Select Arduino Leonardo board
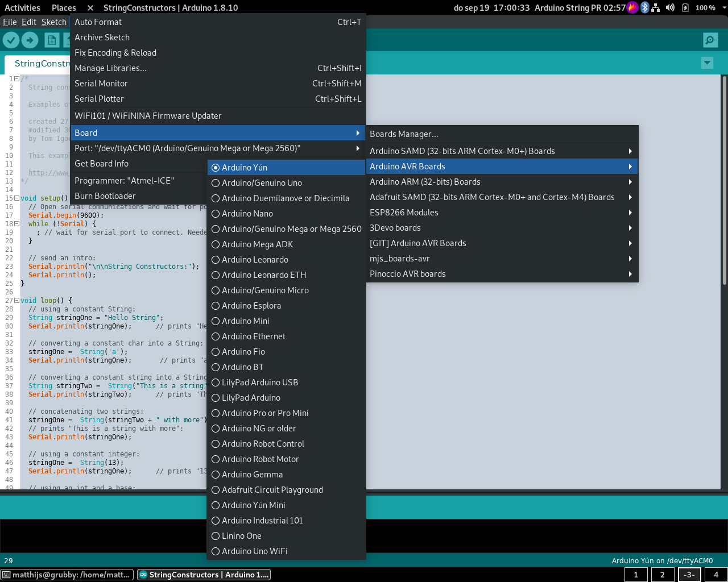This screenshot has height=582, width=728. [286, 260]
